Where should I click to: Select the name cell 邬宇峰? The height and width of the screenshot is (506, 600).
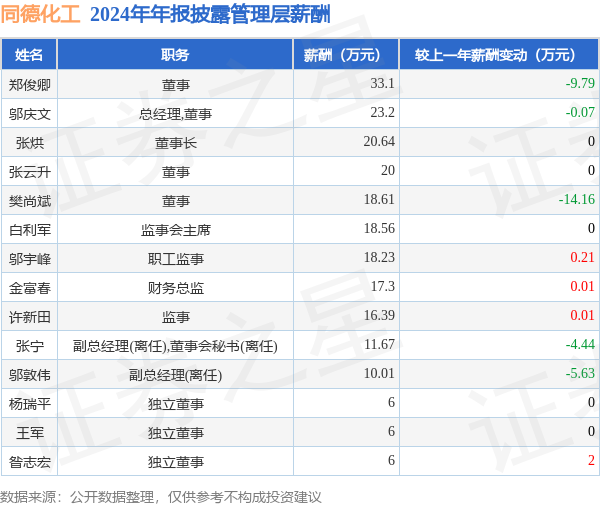29,259
